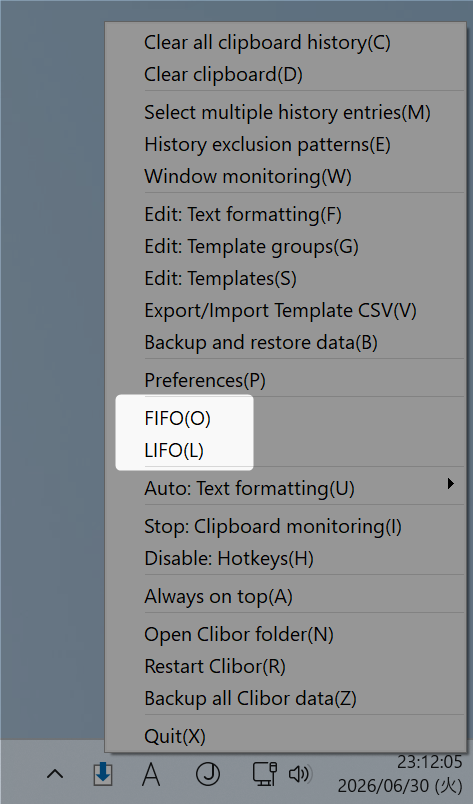The width and height of the screenshot is (473, 804).
Task: Click the Clibor tray icon with blue arrow
Action: pyautogui.click(x=103, y=774)
